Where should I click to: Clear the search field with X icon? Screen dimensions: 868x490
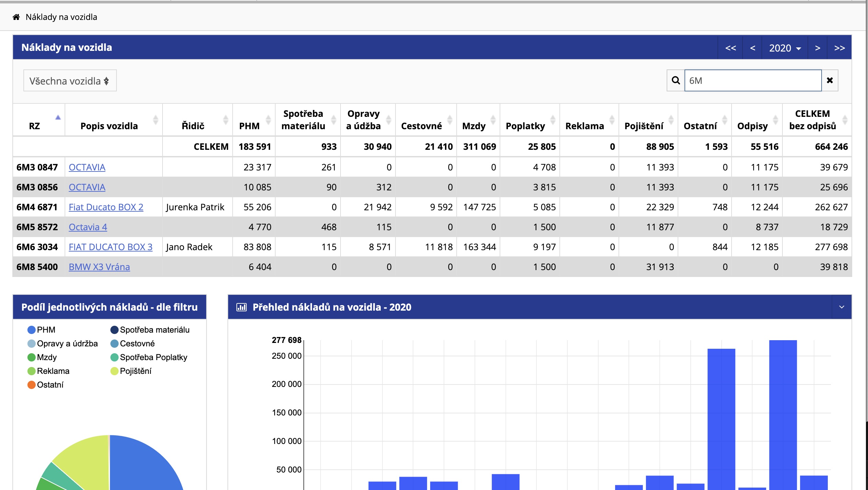point(830,80)
